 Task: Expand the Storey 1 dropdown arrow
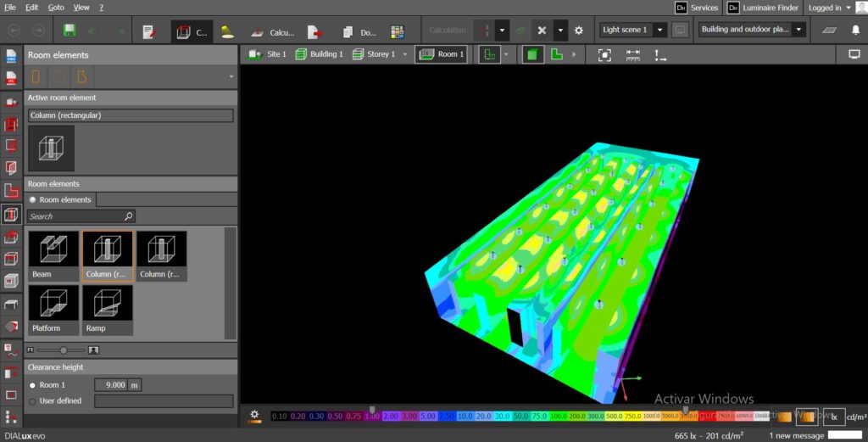pyautogui.click(x=405, y=54)
